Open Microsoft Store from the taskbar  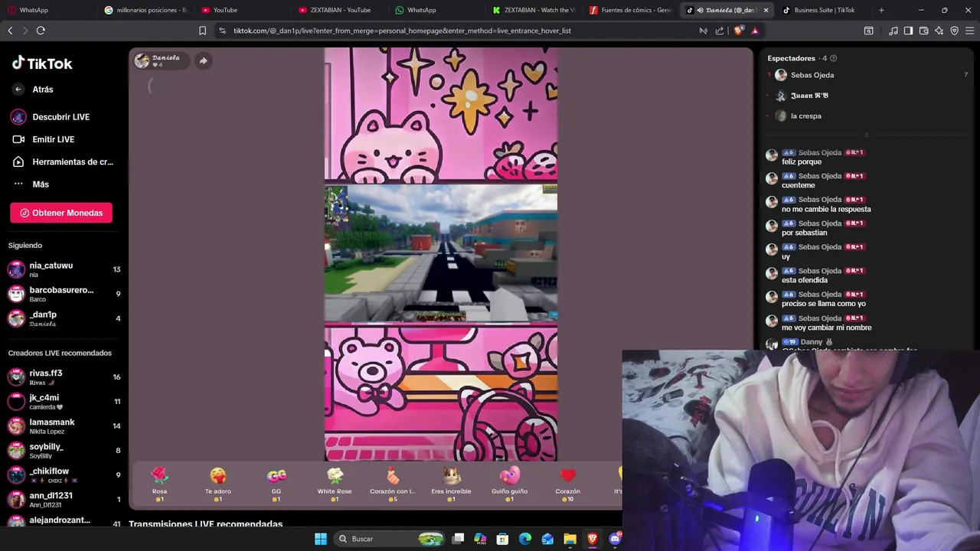[502, 539]
